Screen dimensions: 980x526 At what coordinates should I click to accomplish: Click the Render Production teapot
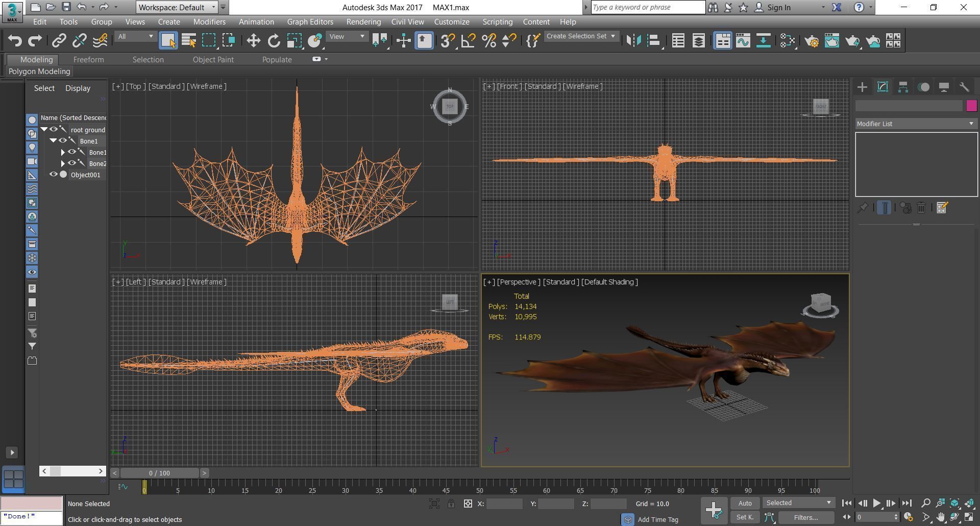click(x=852, y=40)
